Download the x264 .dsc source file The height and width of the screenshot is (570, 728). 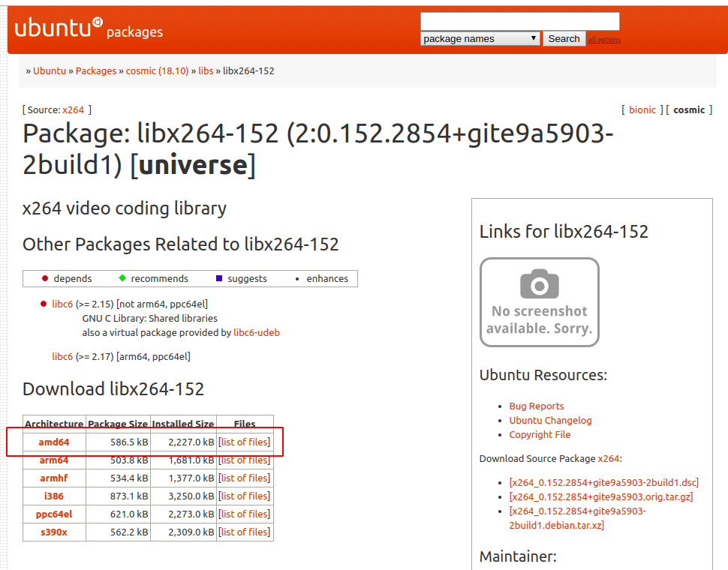point(603,483)
